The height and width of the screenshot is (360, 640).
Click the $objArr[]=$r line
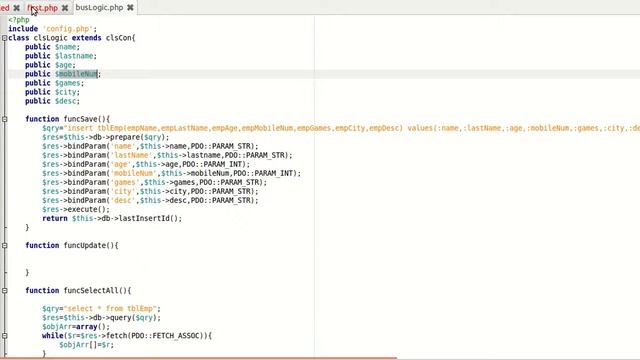tap(87, 344)
